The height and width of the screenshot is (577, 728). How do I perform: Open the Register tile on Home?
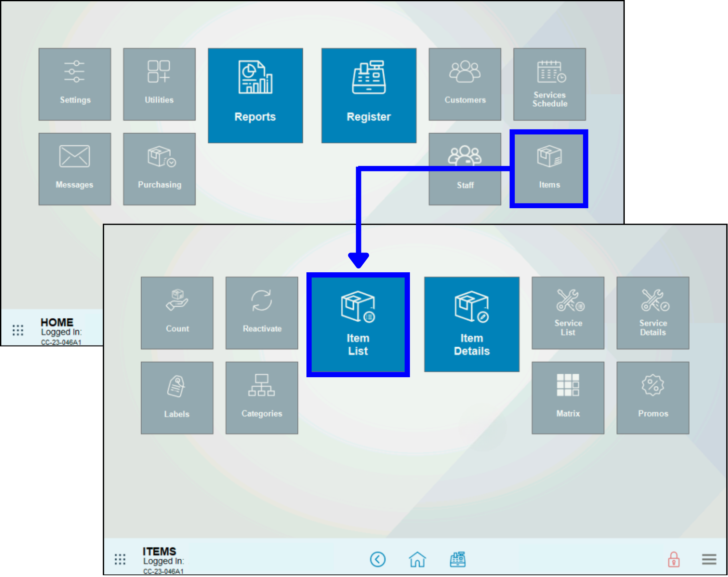pos(369,95)
